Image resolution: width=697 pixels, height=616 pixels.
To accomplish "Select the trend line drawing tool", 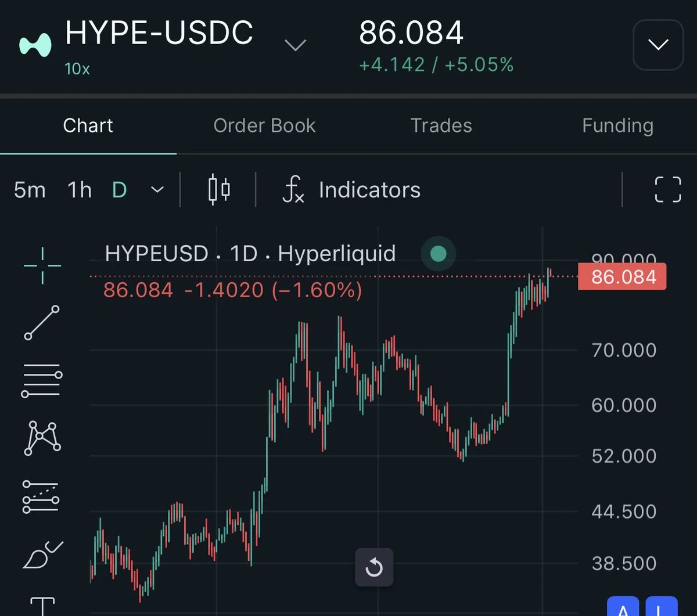I will [x=42, y=322].
